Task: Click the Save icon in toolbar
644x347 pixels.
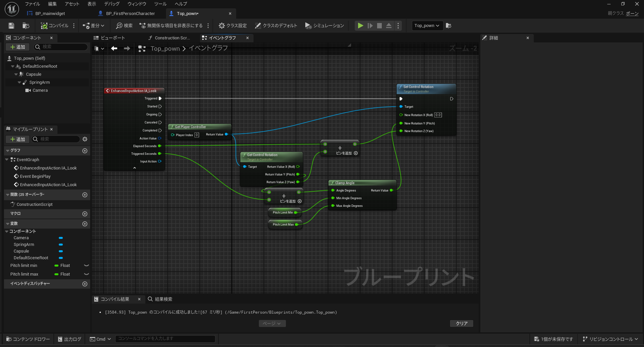Action: click(x=11, y=26)
